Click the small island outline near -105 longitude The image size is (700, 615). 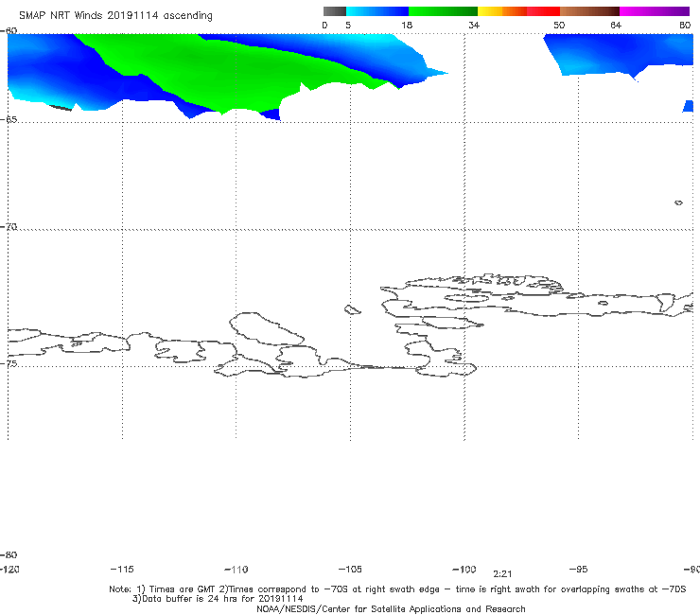coord(352,309)
